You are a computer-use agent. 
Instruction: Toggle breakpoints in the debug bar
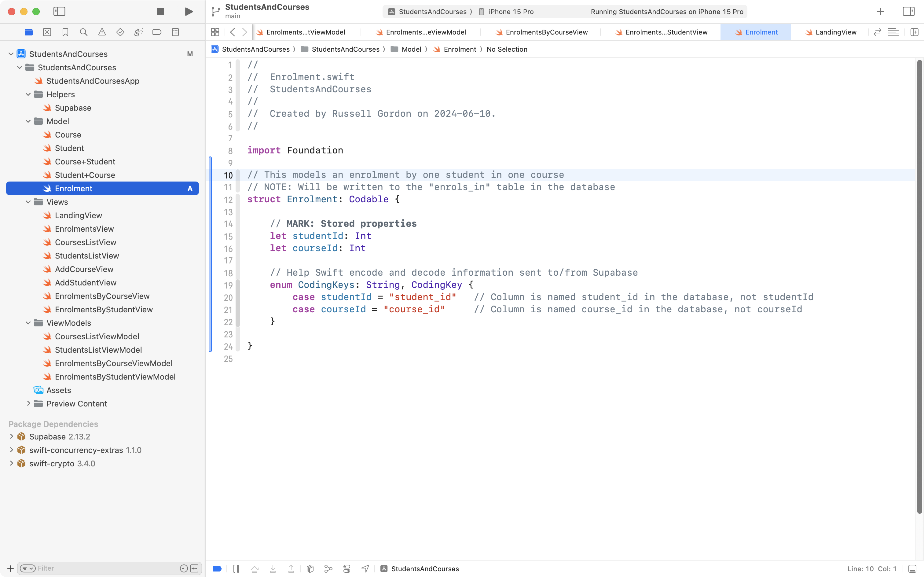pyautogui.click(x=217, y=569)
